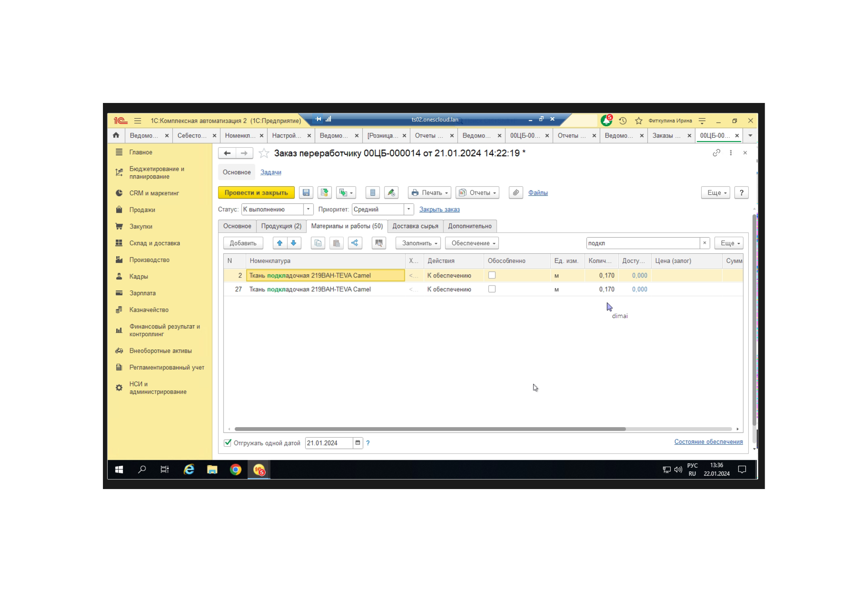Open history clock icon in title bar
Image resolution: width=868 pixels, height=592 pixels.
pyautogui.click(x=623, y=121)
